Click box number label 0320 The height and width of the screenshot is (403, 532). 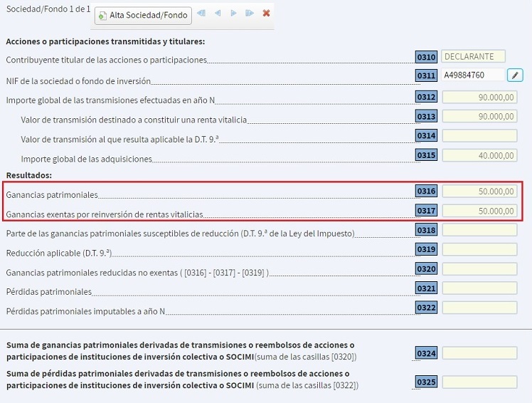coord(426,268)
